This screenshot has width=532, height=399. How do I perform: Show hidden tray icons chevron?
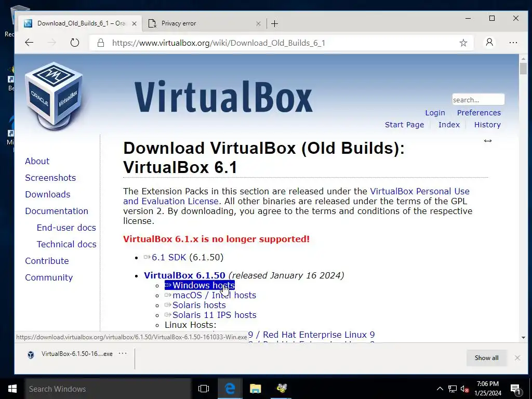440,389
